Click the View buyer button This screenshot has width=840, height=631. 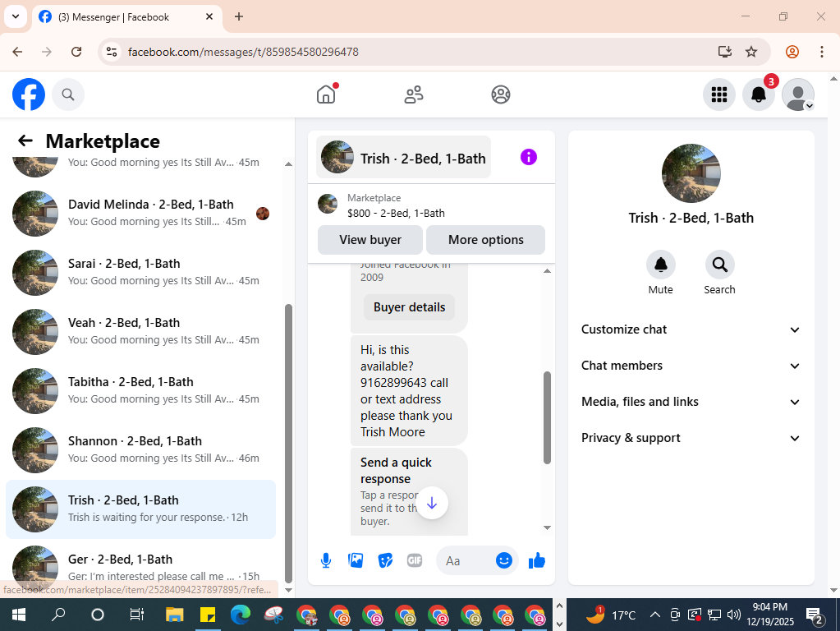click(370, 240)
